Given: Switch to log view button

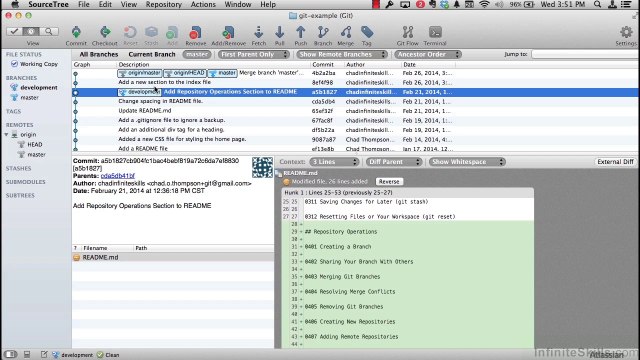Looking at the screenshot, I should tap(31, 31).
